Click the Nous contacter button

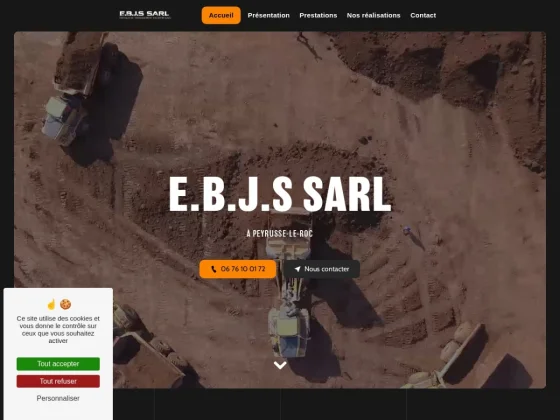click(321, 269)
